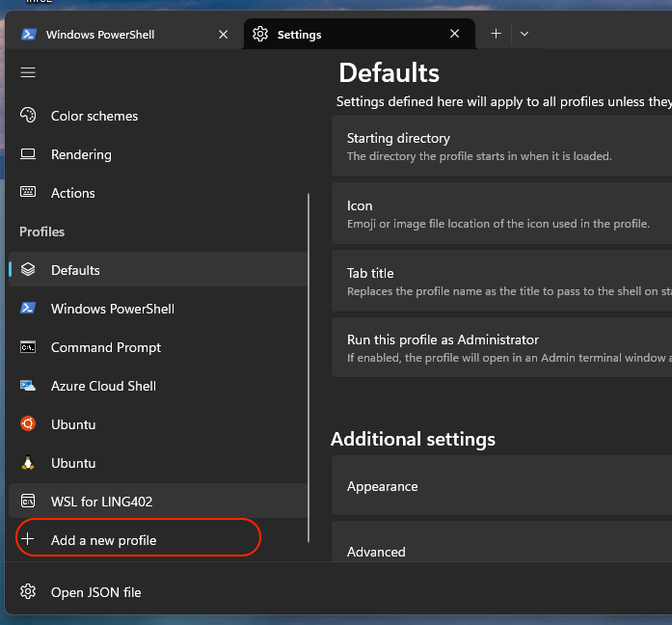This screenshot has width=672, height=625.
Task: Click the Defaults page heading
Action: coord(390,72)
